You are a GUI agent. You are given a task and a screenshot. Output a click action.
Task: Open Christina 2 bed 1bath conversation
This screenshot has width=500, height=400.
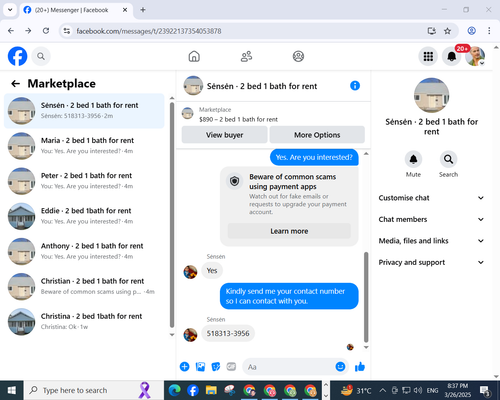pyautogui.click(x=84, y=322)
